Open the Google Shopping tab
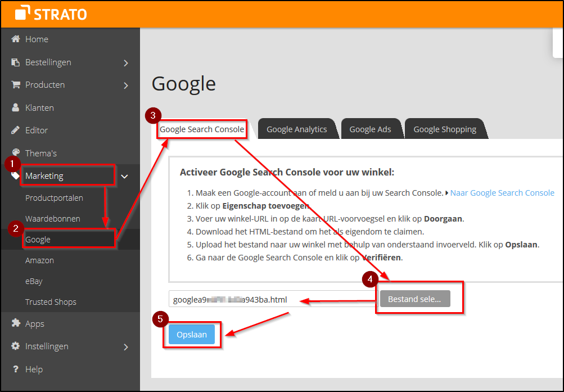Image resolution: width=564 pixels, height=392 pixels. point(445,129)
